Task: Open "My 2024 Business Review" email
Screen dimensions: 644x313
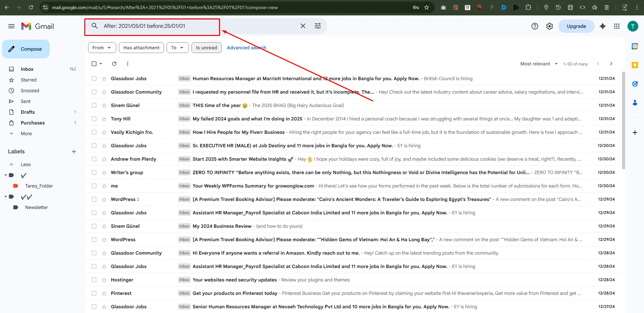Action: click(x=353, y=226)
